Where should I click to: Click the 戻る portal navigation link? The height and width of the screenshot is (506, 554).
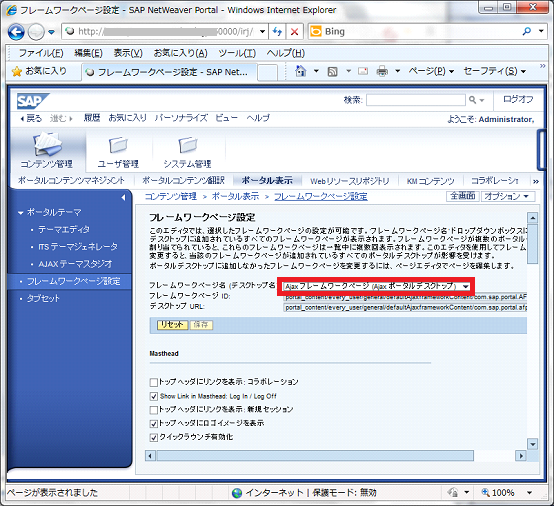(31, 118)
